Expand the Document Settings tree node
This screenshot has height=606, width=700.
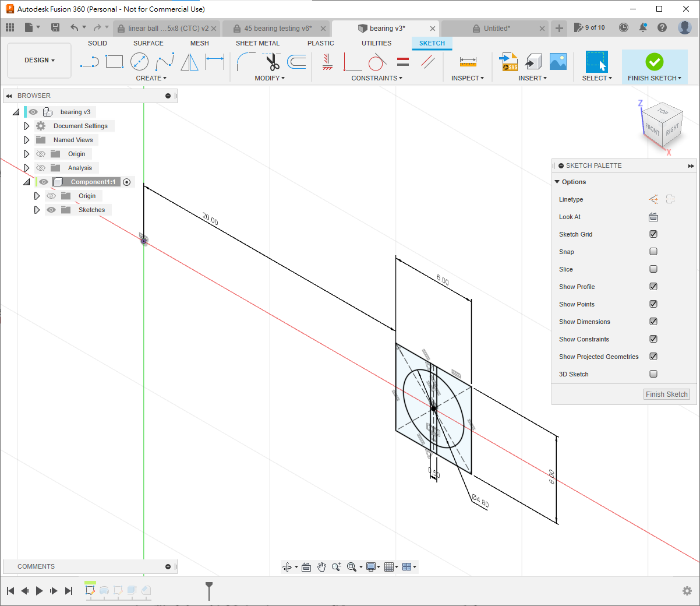(26, 126)
